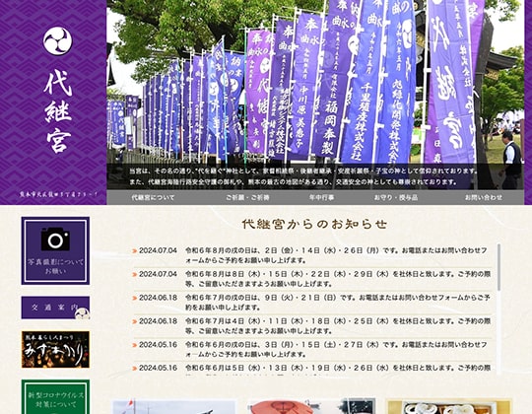The width and height of the screenshot is (532, 414).
Task: Go to the 年中行事 menu item
Action: [x=321, y=197]
